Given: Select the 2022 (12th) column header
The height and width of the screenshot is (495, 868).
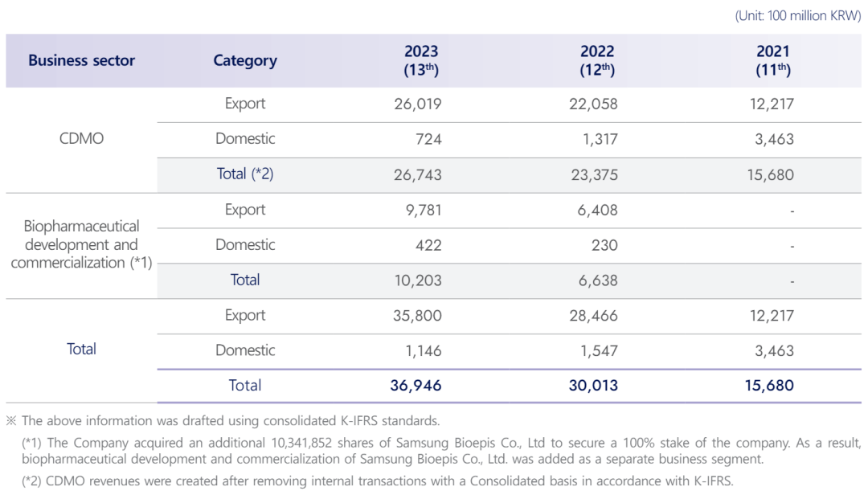Looking at the screenshot, I should tap(597, 61).
